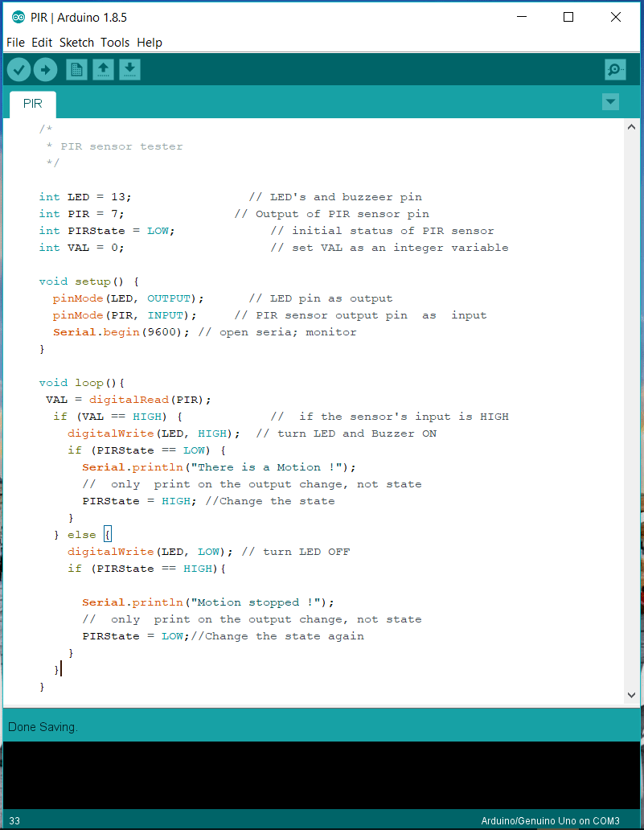Viewport: 644px width, 830px height.
Task: Click 'if (PIRState == LOW) {' line
Action: tap(146, 450)
